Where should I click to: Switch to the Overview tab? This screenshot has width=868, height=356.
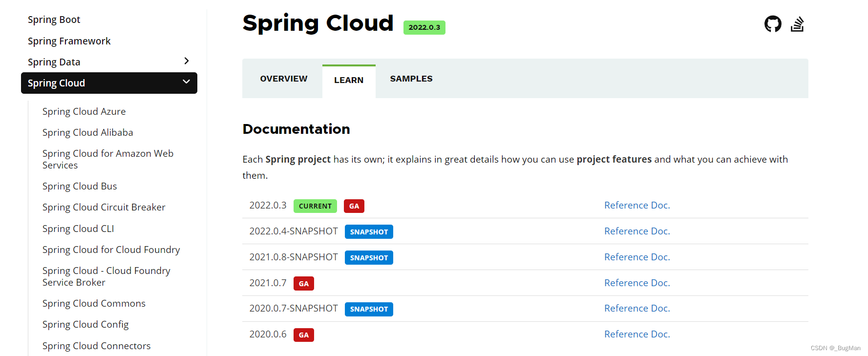pos(284,79)
